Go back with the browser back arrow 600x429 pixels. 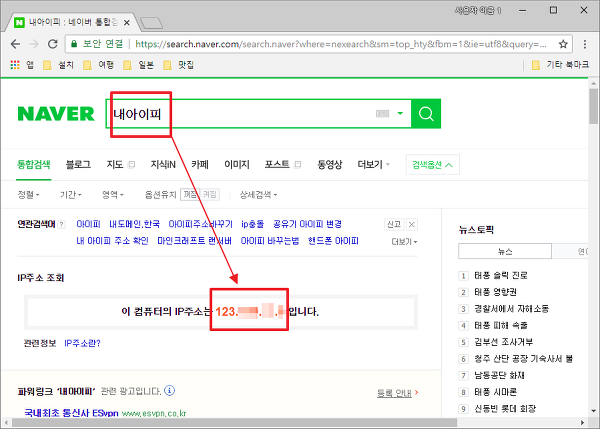(15, 44)
